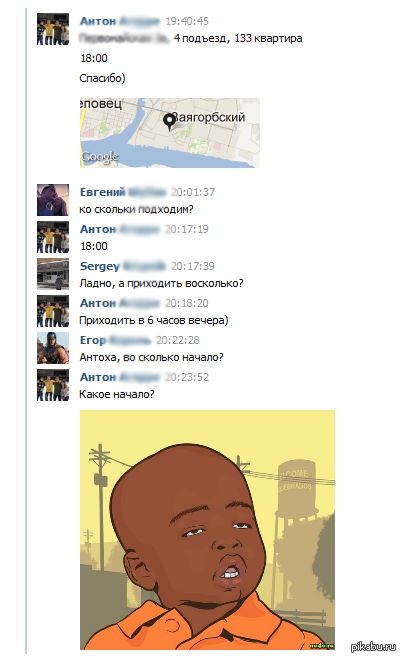The height and width of the screenshot is (658, 401).
Task: Select message 'Какое начало?'
Action: click(x=117, y=394)
